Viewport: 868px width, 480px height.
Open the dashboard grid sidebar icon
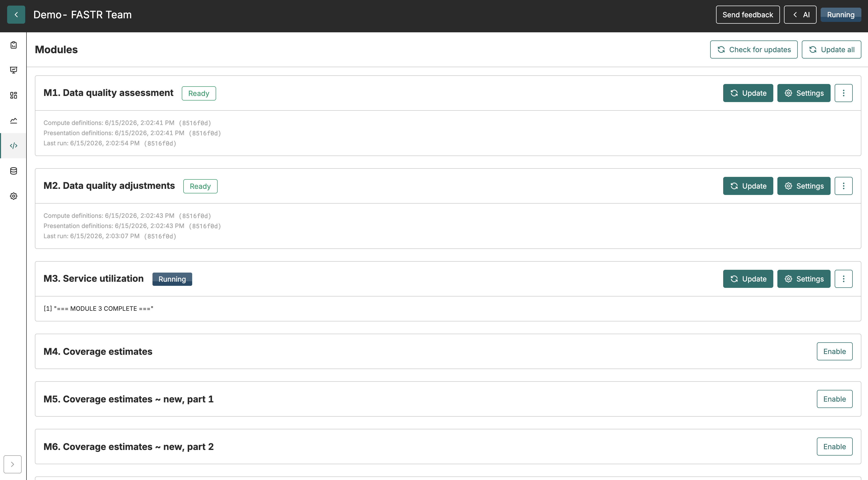click(x=13, y=95)
